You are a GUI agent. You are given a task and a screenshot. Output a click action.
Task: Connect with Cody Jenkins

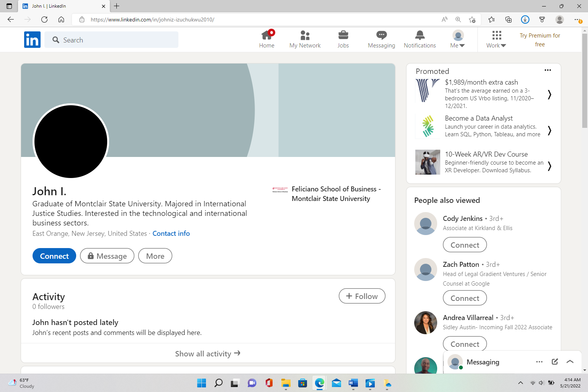[465, 245]
